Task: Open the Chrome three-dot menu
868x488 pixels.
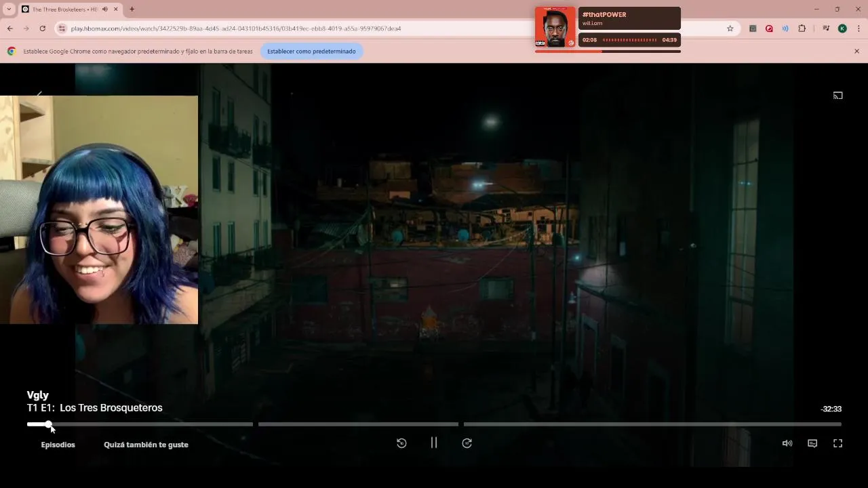Action: click(x=859, y=28)
